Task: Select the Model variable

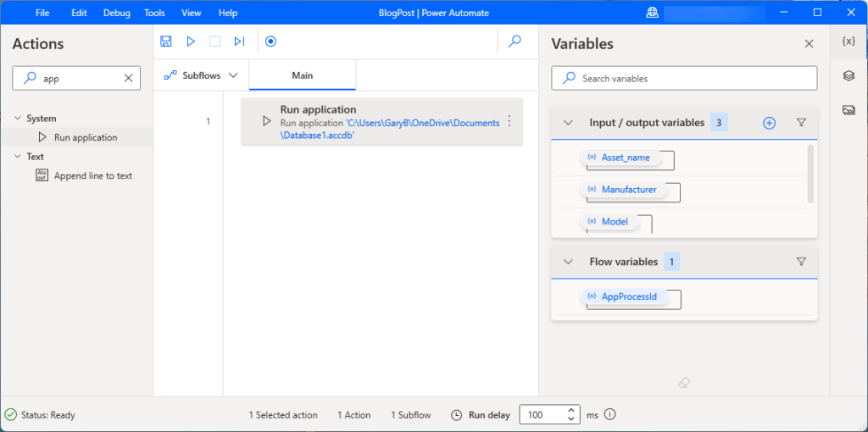Action: 612,222
